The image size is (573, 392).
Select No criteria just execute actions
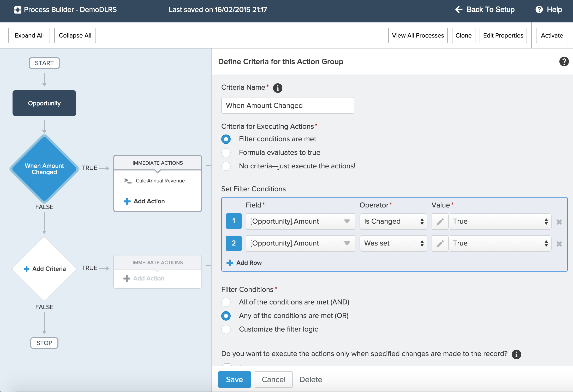click(226, 166)
